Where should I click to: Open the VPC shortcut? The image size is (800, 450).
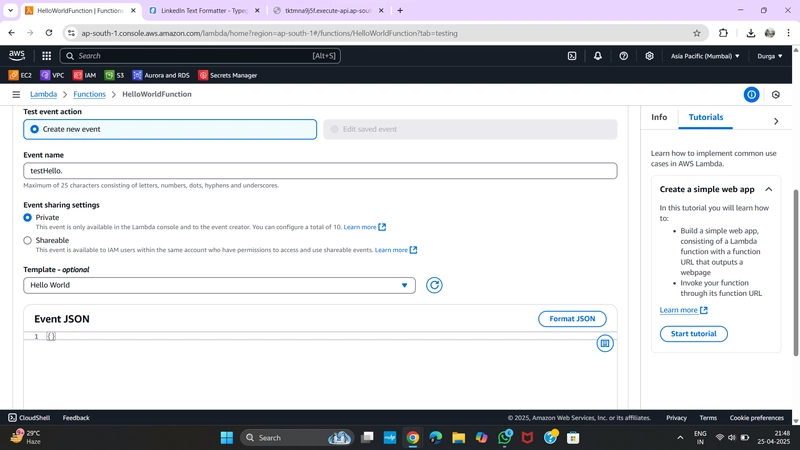[x=53, y=75]
